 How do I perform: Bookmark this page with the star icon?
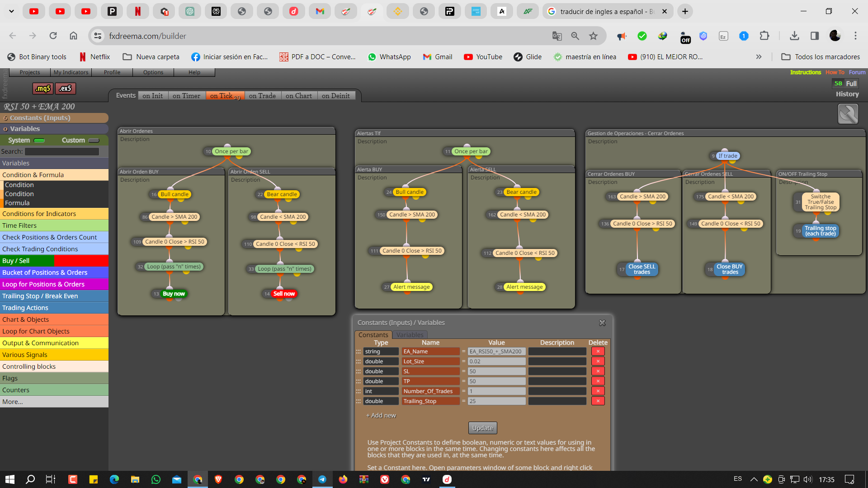pyautogui.click(x=594, y=36)
